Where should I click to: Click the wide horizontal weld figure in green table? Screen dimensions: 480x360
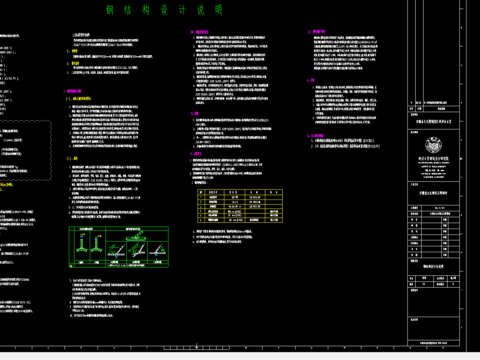[x=137, y=236]
